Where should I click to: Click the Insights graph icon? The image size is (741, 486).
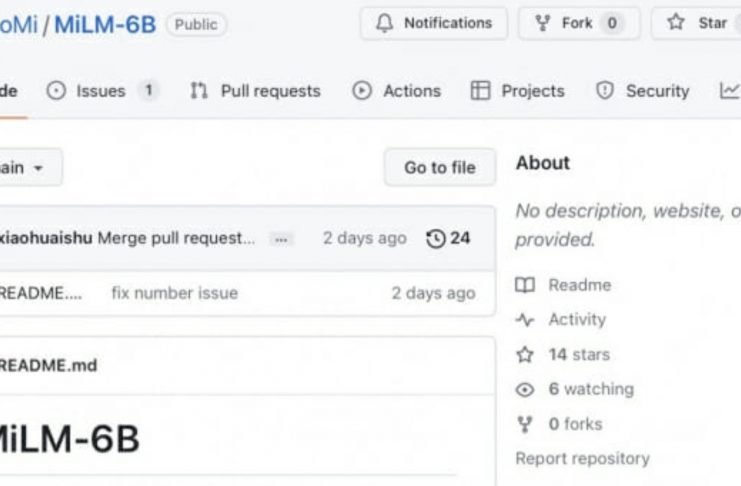click(730, 90)
